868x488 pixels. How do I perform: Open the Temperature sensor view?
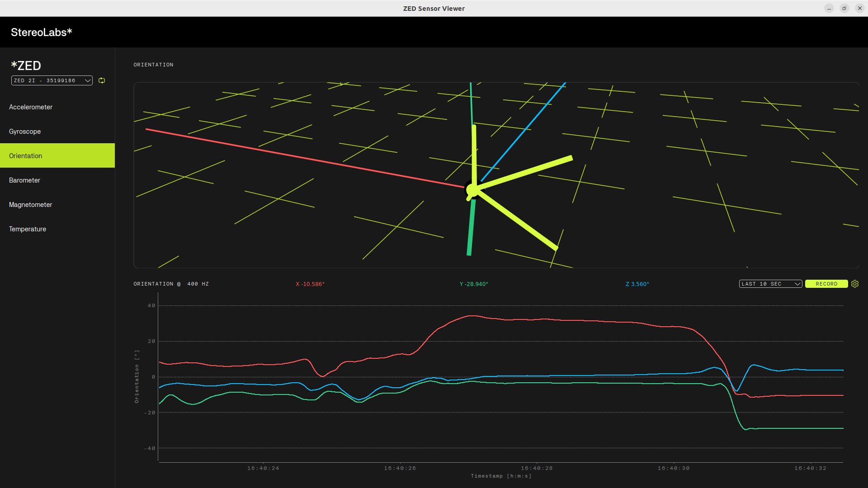[57, 229]
